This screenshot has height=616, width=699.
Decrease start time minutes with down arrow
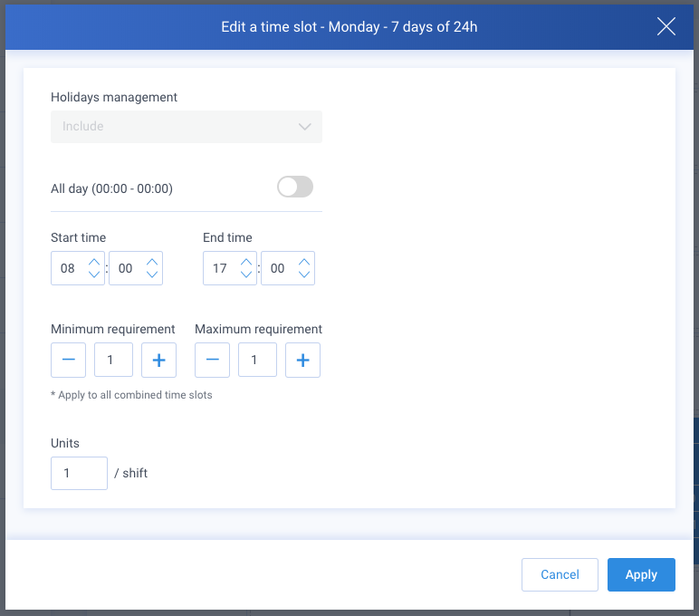(x=152, y=274)
